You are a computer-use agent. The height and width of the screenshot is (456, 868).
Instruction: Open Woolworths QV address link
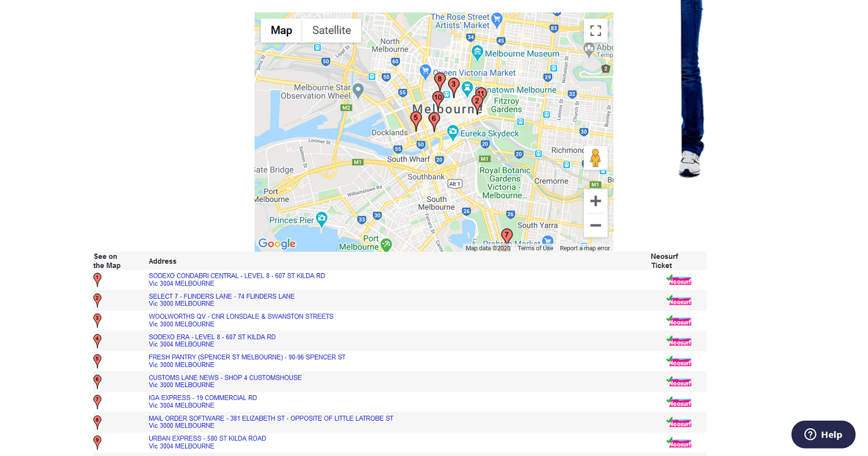241,320
